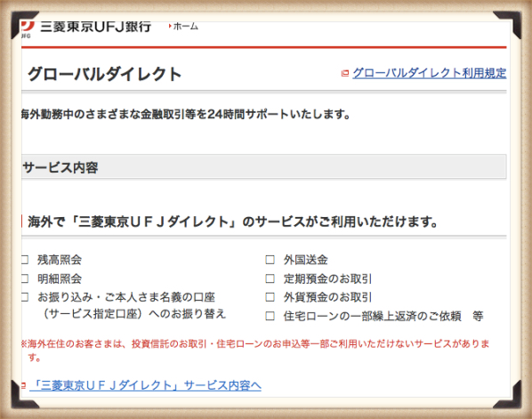Tick the 明細照会 checkbox
The width and height of the screenshot is (532, 419).
(24, 278)
